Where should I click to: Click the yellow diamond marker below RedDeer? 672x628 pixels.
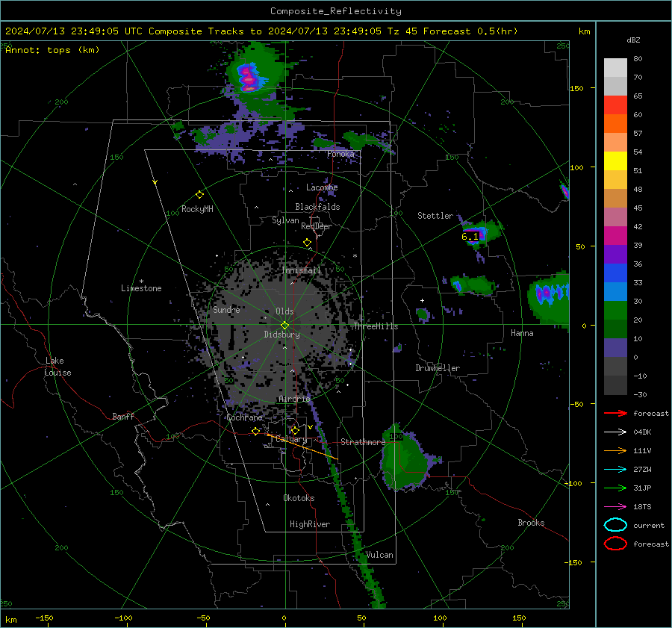[x=307, y=243]
